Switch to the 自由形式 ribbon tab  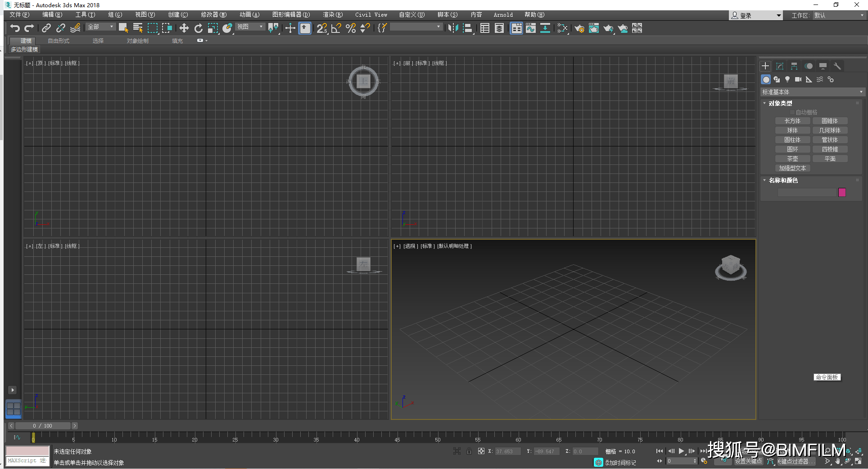click(x=59, y=41)
